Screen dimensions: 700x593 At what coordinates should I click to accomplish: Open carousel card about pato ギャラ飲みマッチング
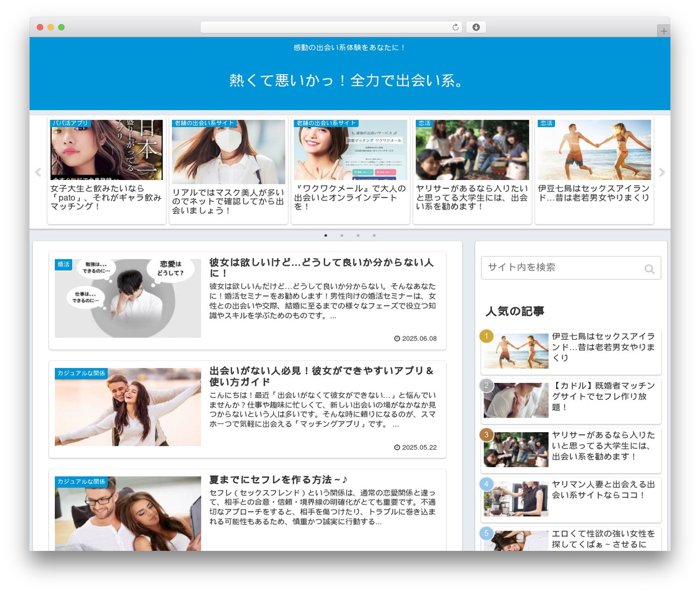(107, 171)
